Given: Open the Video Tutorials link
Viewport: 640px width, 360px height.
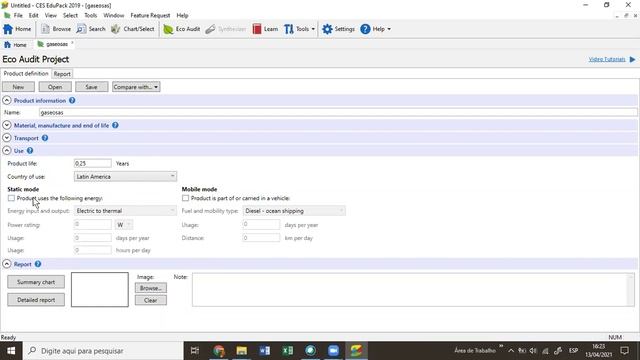Looking at the screenshot, I should click(x=607, y=59).
